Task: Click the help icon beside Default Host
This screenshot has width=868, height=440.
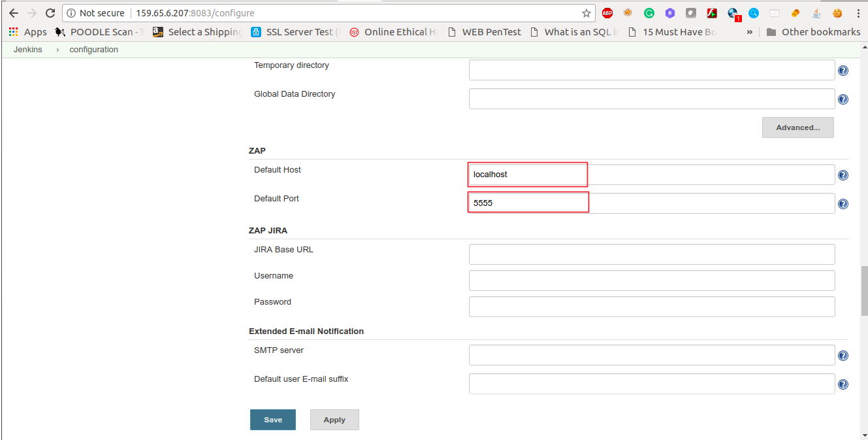Action: tap(843, 175)
